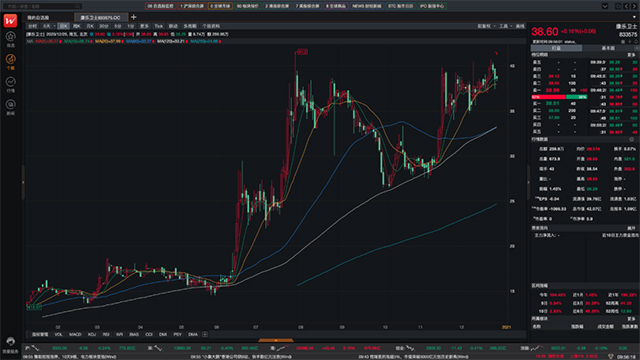Screen dimensions: 640x360
Task: Open the Shanghai index mini chart icon
Action: pyautogui.click(x=35, y=348)
